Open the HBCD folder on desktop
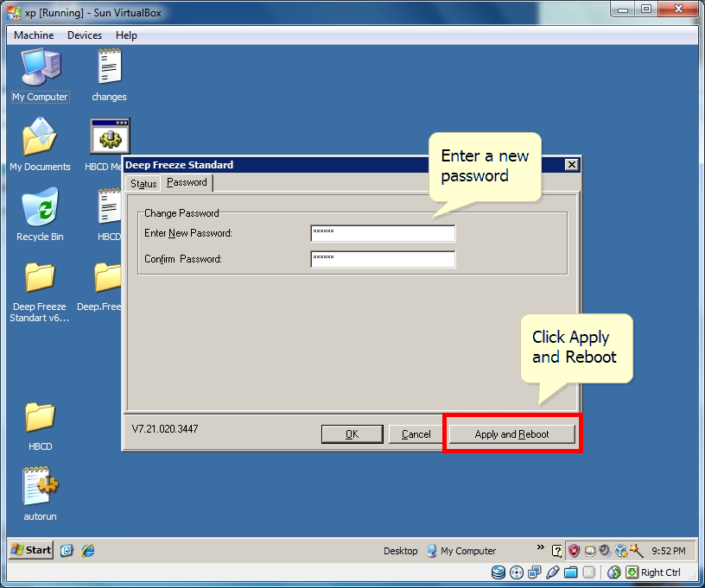Image resolution: width=705 pixels, height=588 pixels. [39, 420]
